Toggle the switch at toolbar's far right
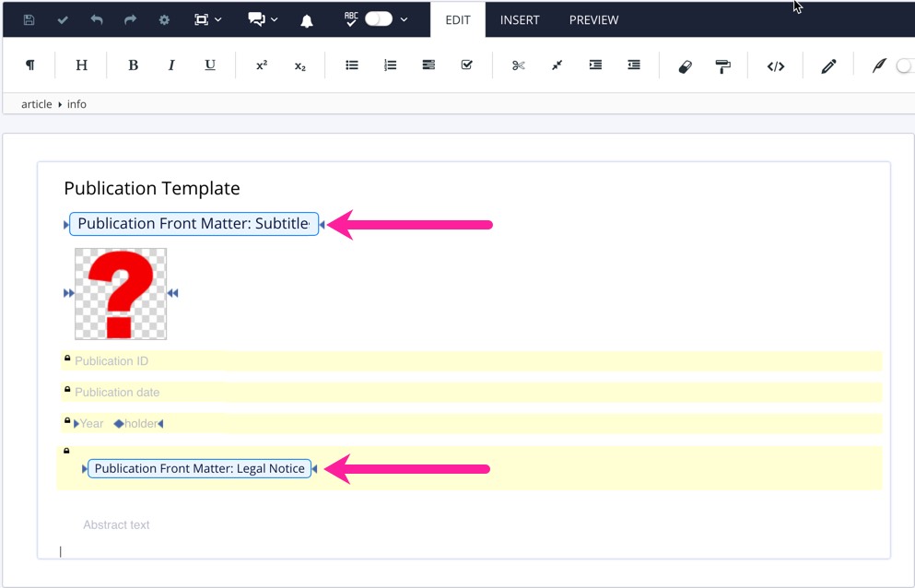This screenshot has width=915, height=588. click(x=906, y=65)
